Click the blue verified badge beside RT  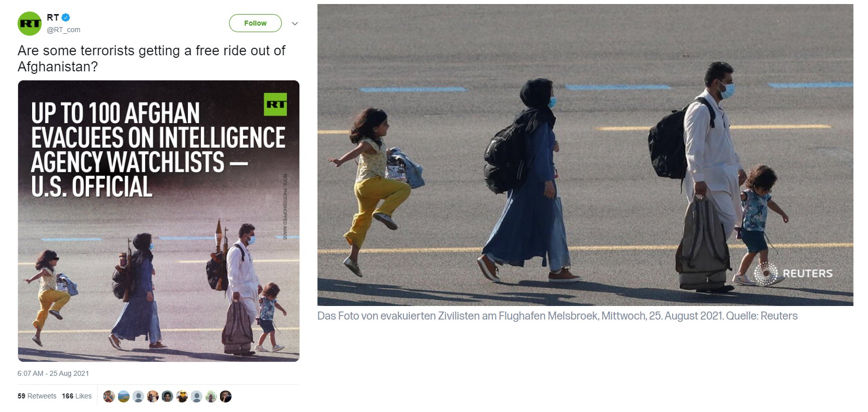pyautogui.click(x=65, y=18)
